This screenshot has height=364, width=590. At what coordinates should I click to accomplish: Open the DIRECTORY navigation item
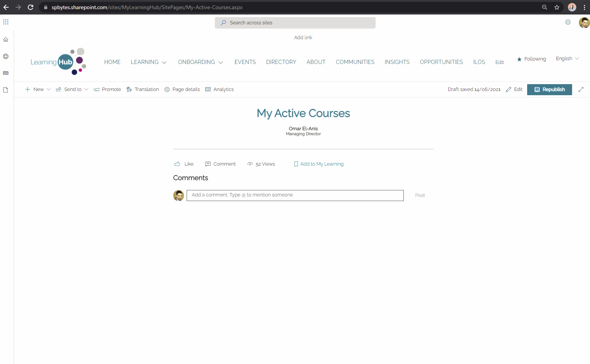coord(281,62)
